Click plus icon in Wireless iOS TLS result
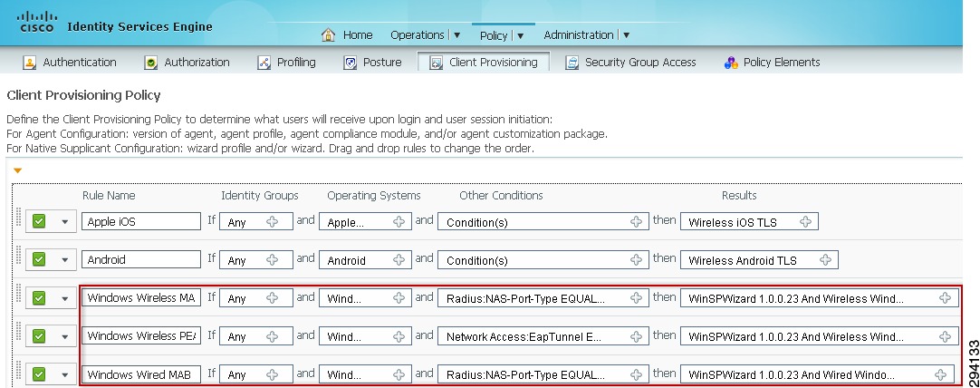The image size is (980, 388). (805, 221)
